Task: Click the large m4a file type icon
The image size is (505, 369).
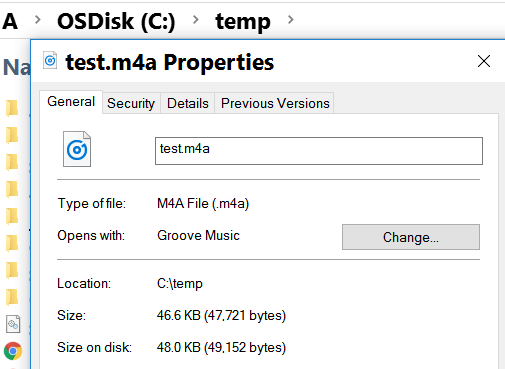Action: coord(77,149)
